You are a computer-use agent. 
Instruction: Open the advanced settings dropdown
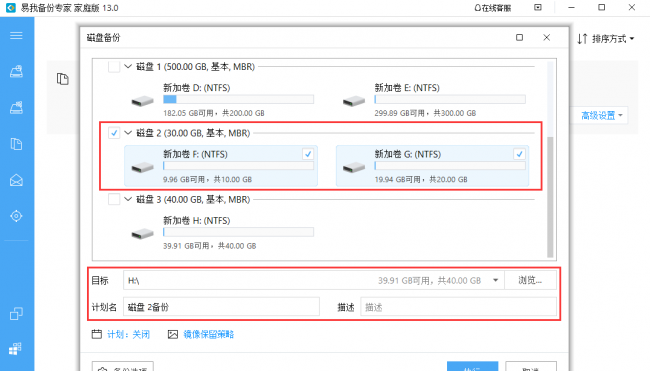pyautogui.click(x=601, y=115)
